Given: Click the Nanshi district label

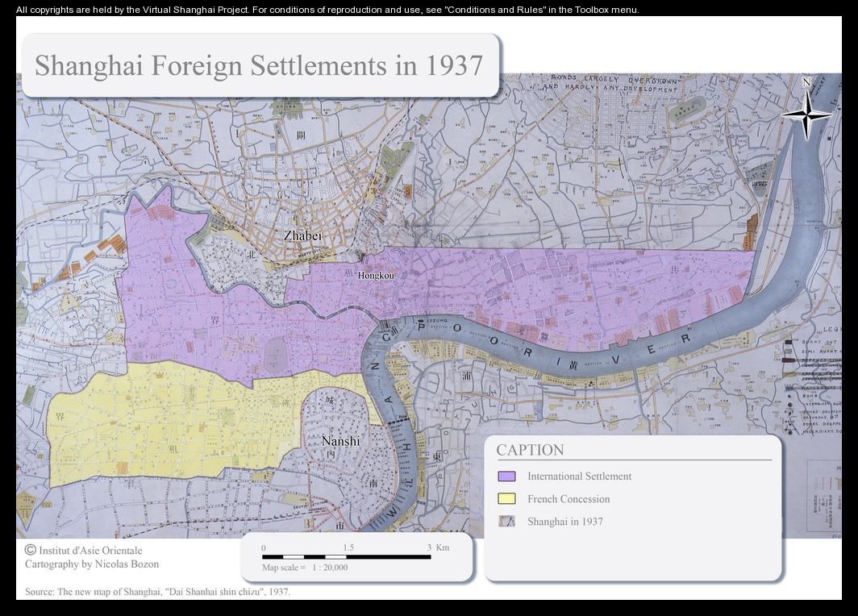Looking at the screenshot, I should (340, 441).
